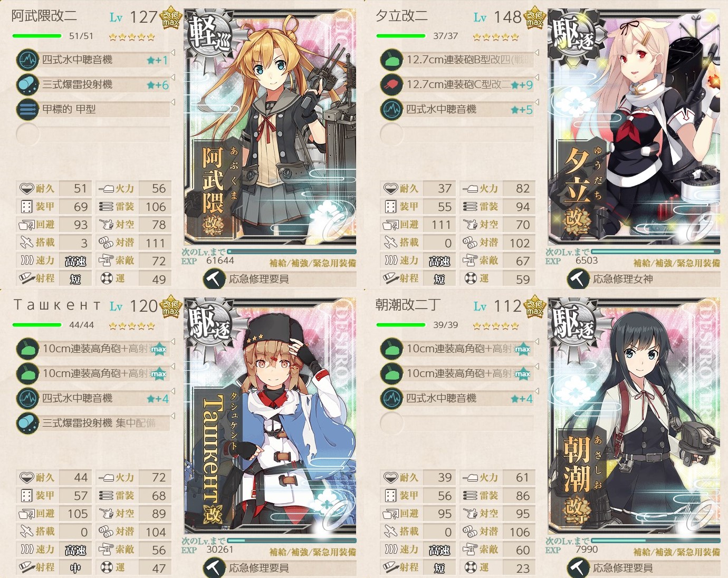This screenshot has height=578, width=728.
Task: Select the 甲標的 甲型 torpedo icon
Action: [x=27, y=109]
